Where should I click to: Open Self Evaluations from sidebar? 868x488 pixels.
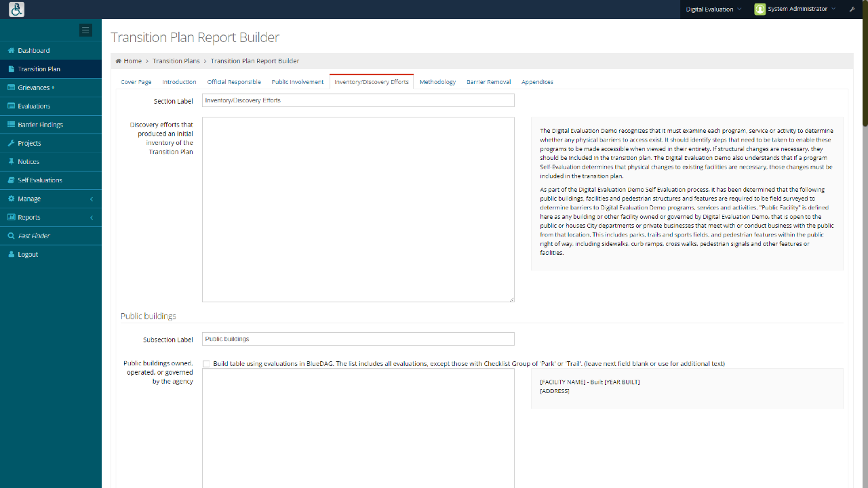tap(51, 180)
